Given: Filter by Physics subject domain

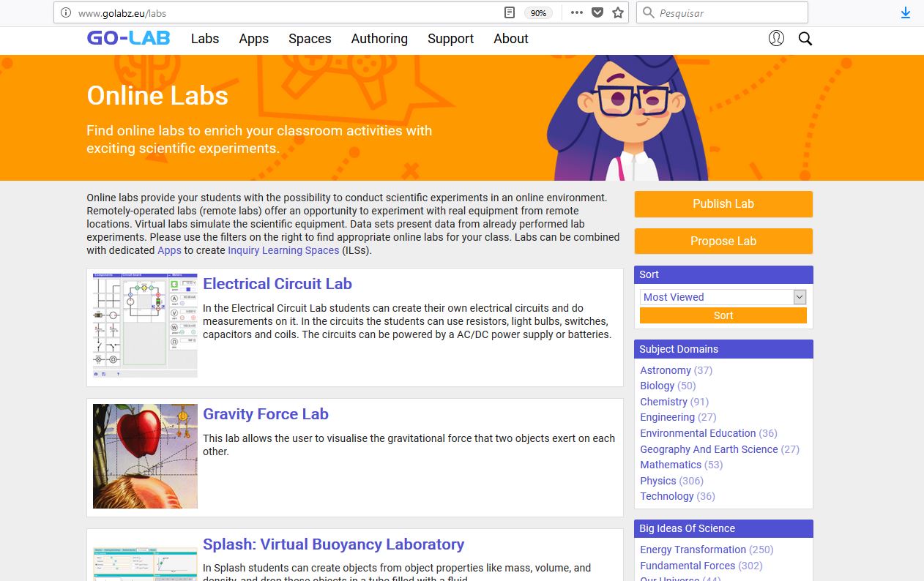Looking at the screenshot, I should tap(657, 481).
